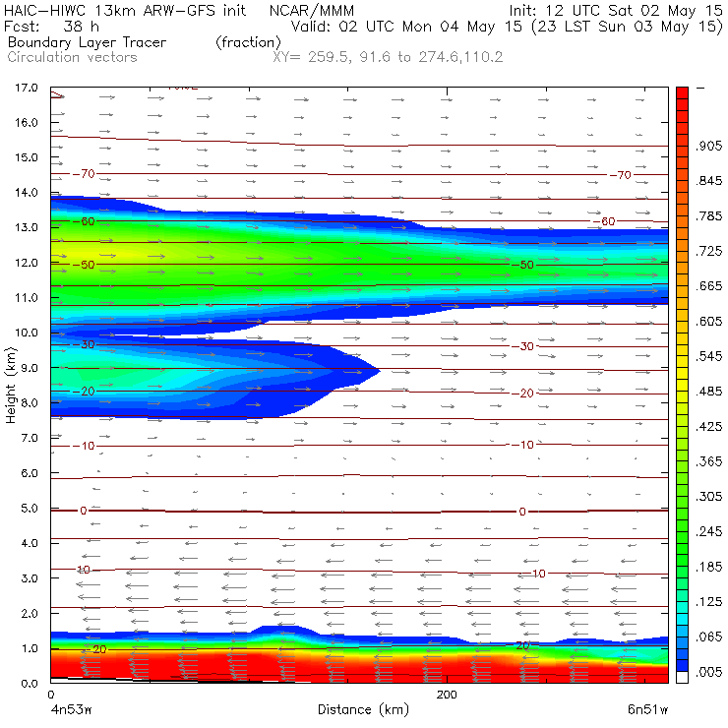The height and width of the screenshot is (728, 728).
Task: Click the 'Init: 12 UTC Sat 02 May 15' text
Action: tap(616, 10)
